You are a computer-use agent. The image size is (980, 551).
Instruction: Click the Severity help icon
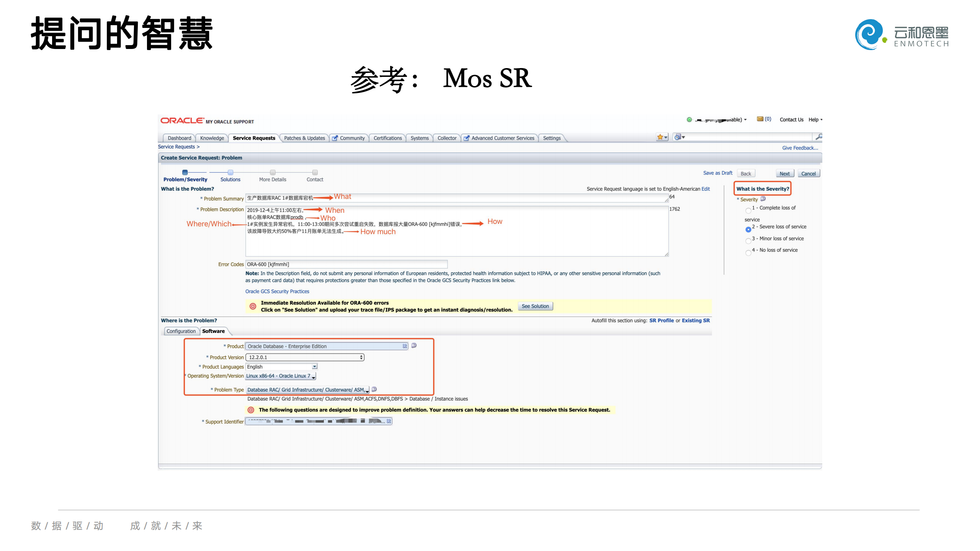(x=763, y=199)
